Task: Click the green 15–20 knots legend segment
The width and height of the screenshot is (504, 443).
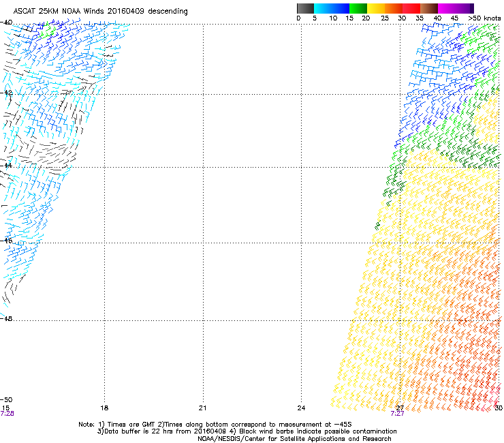Action: pyautogui.click(x=358, y=8)
